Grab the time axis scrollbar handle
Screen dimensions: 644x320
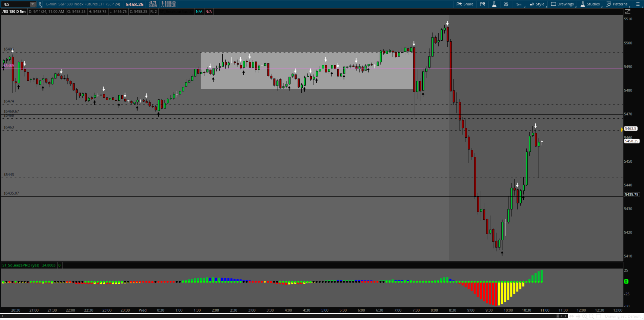(x=558, y=316)
